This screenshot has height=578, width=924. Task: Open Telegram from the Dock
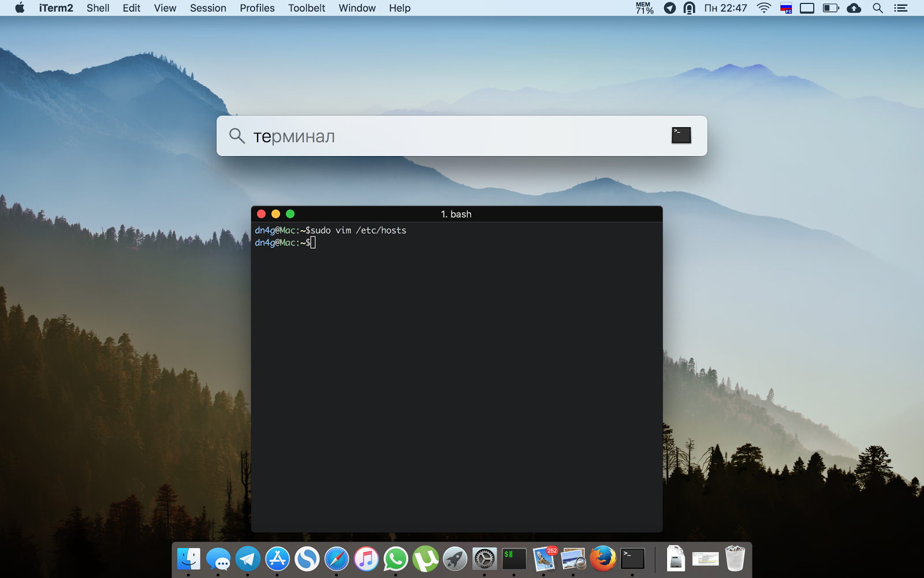click(248, 559)
